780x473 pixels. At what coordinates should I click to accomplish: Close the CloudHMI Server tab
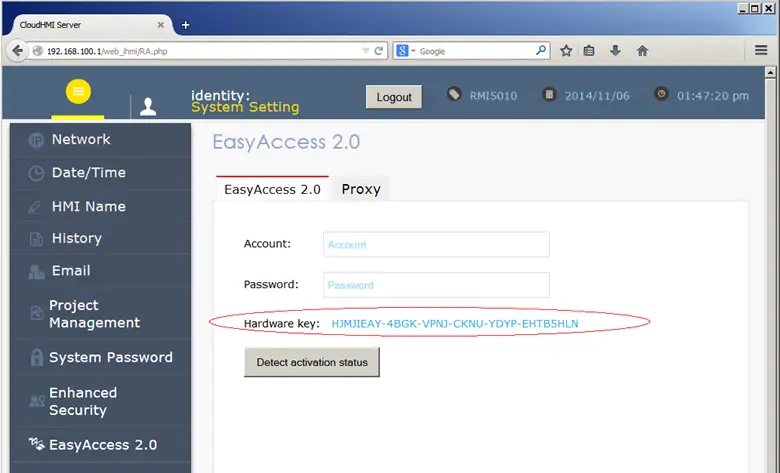point(161,25)
